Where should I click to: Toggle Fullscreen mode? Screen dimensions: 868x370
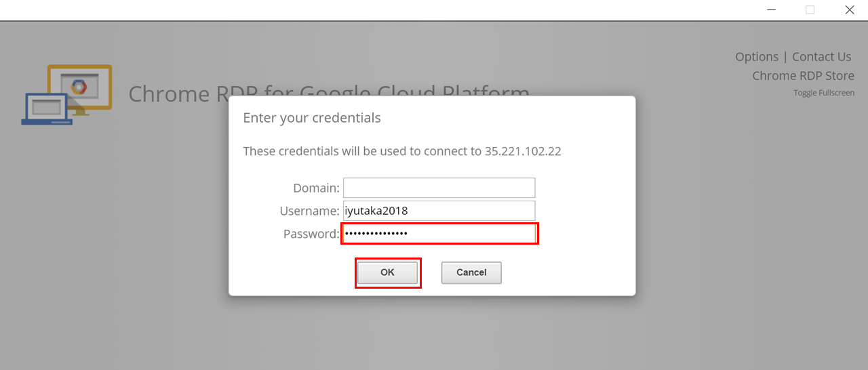(x=824, y=93)
